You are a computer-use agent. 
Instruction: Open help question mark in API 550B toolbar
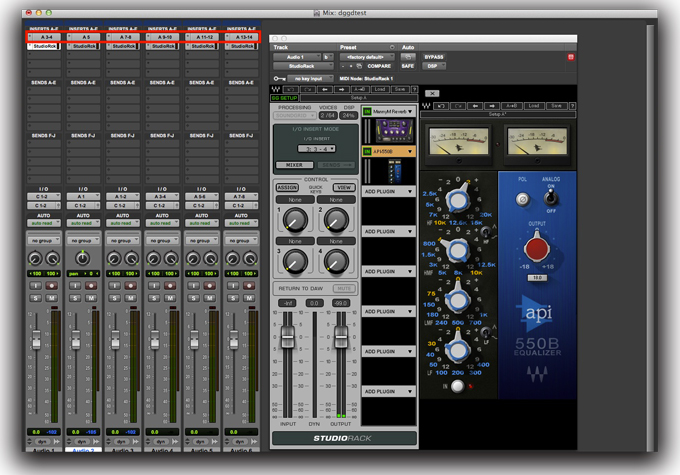coord(572,106)
